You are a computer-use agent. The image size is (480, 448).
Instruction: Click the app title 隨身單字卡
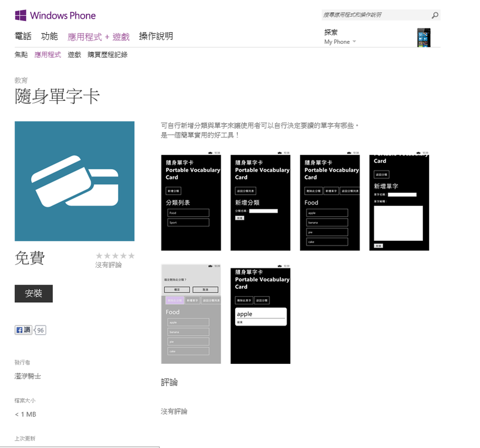click(57, 96)
